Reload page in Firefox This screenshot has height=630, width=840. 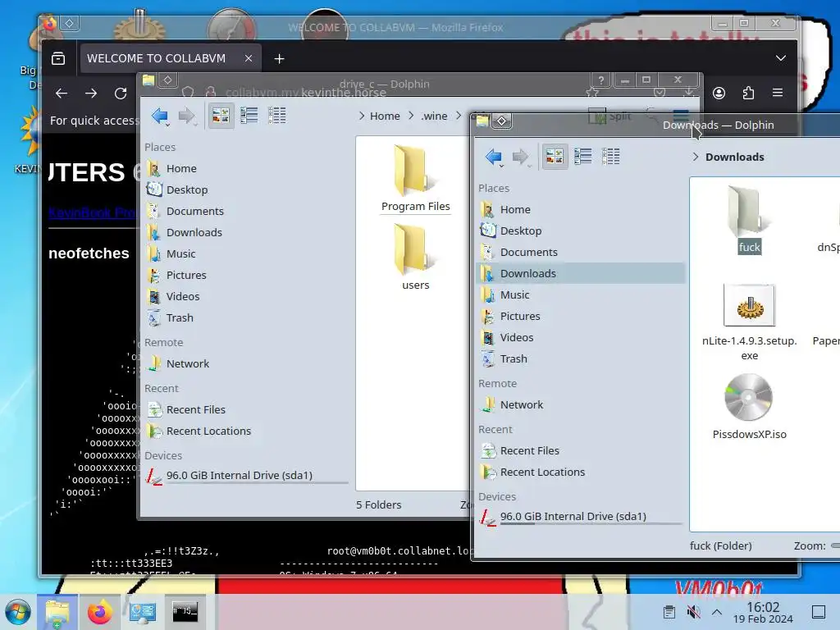point(121,94)
